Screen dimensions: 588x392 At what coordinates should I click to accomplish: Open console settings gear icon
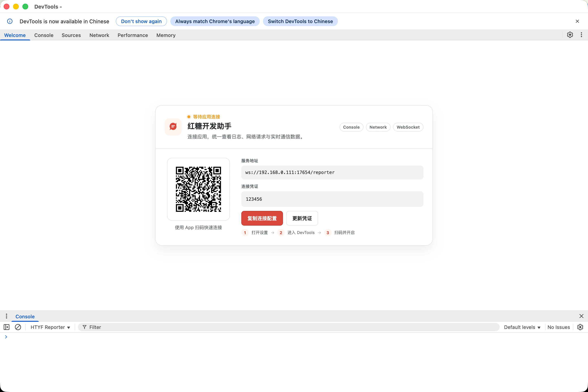pyautogui.click(x=580, y=327)
